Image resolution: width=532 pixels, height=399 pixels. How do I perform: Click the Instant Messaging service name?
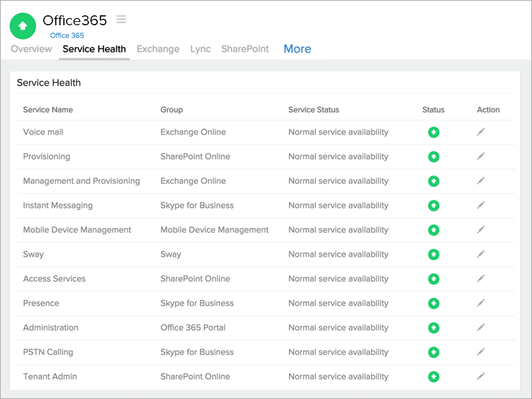click(58, 205)
